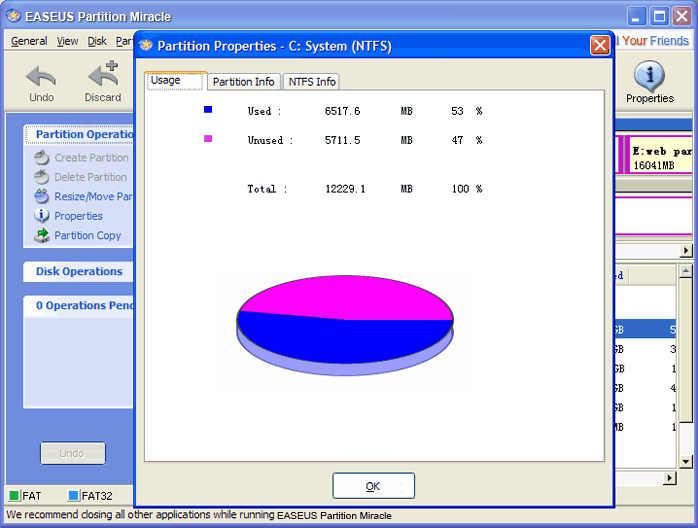Open the NTFS Info tab
The image size is (698, 528).
[312, 82]
